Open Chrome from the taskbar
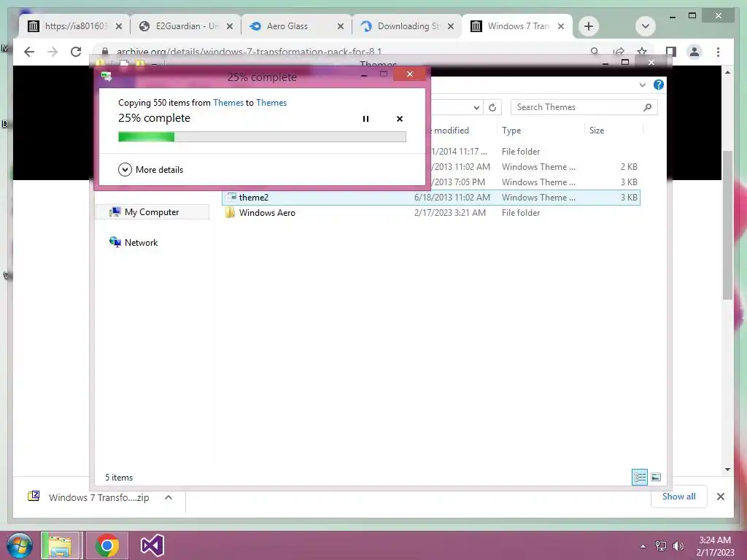The width and height of the screenshot is (747, 560). [x=107, y=545]
